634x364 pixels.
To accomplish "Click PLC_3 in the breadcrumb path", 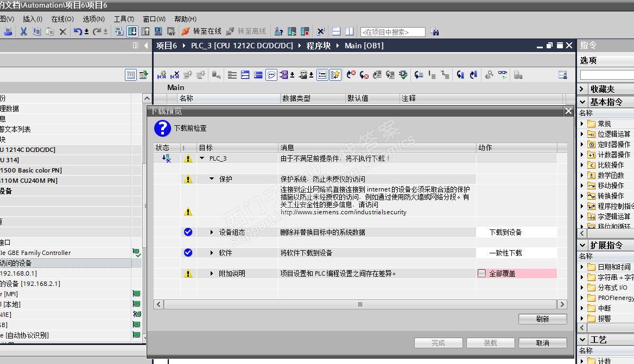I will (x=242, y=46).
